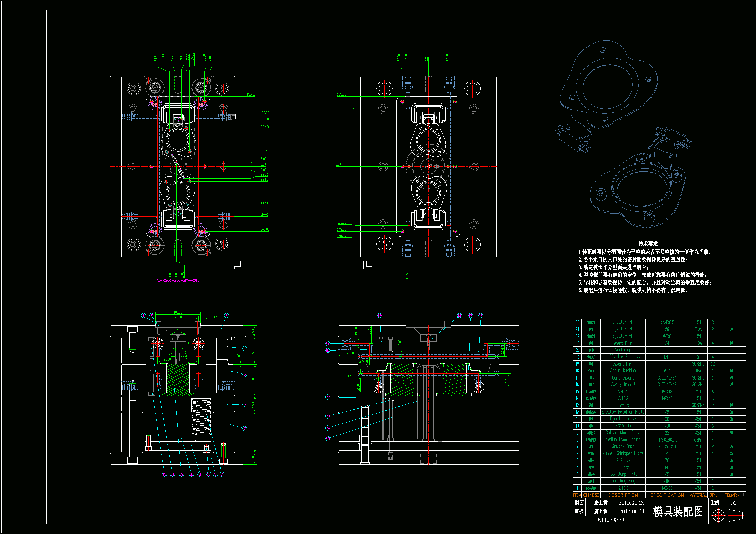Screen dimensions: 756x534
Task: Select balloon 20 for the Jiffy-Tile socket
Action: tap(328, 344)
